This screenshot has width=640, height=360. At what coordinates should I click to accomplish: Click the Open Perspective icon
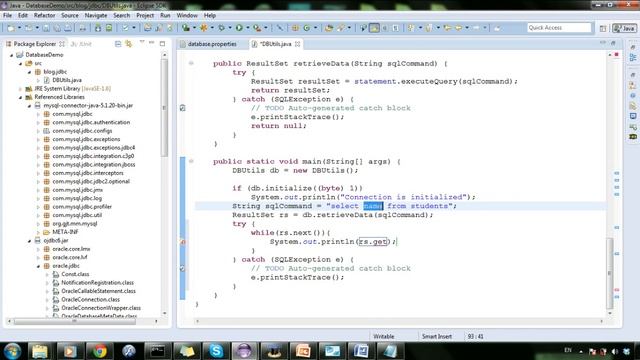click(603, 28)
